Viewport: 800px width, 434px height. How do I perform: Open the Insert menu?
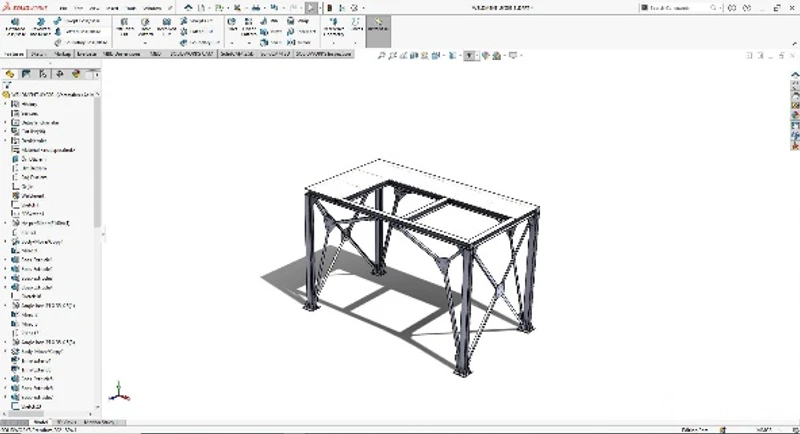(x=112, y=8)
